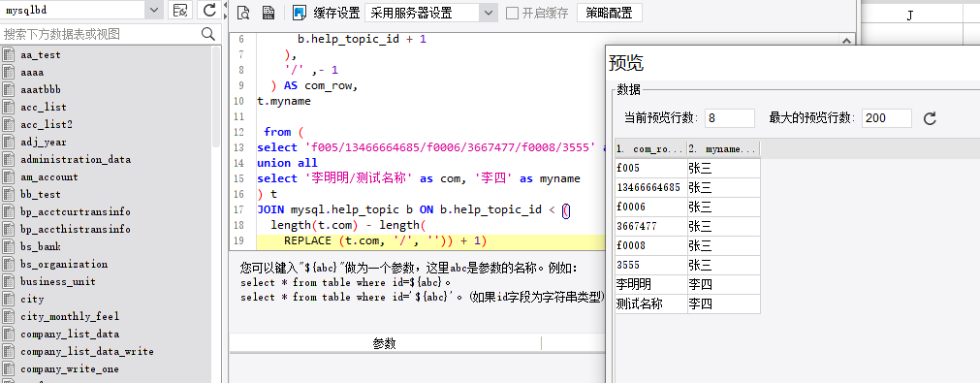Click the preview query icon in toolbar
Image resolution: width=980 pixels, height=383 pixels.
243,13
